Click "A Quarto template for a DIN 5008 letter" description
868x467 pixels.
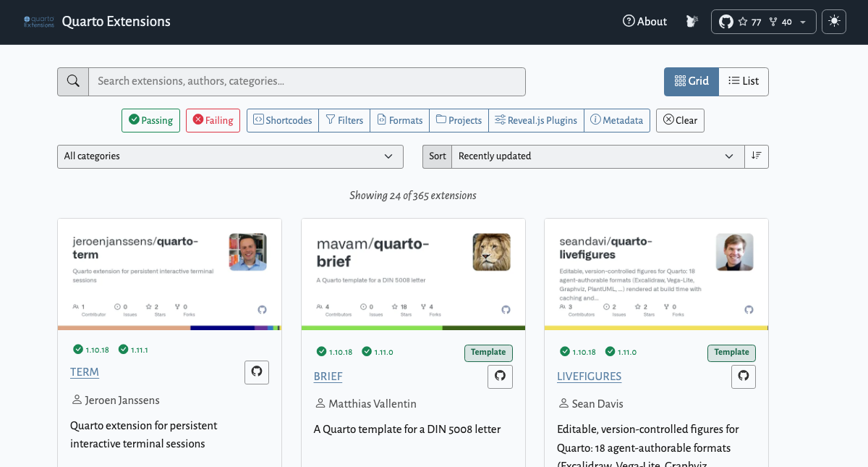pos(407,429)
